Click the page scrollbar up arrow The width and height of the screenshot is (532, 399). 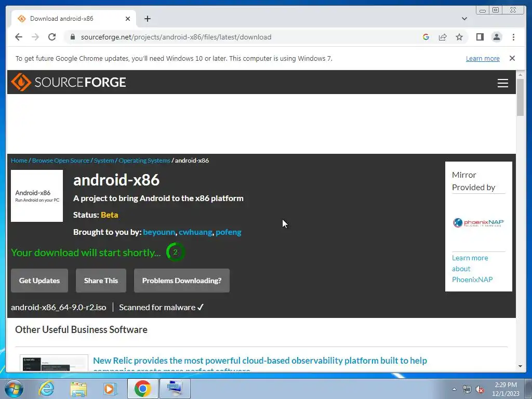click(521, 75)
